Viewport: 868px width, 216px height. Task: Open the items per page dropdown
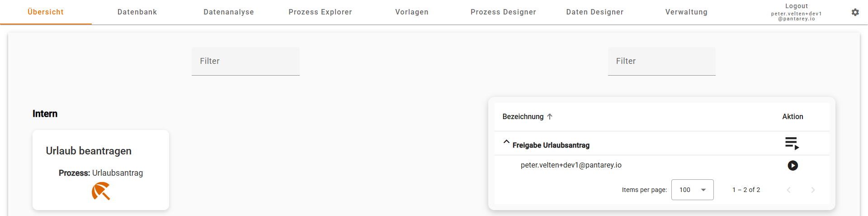(x=692, y=190)
